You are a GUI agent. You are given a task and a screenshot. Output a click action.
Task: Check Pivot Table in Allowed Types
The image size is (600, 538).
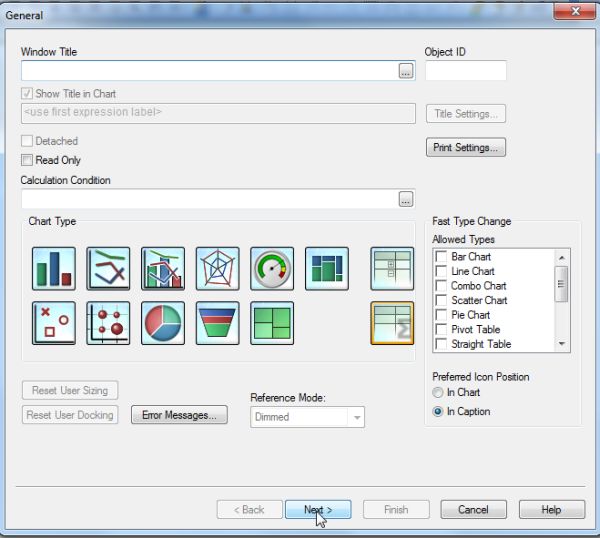[441, 329]
